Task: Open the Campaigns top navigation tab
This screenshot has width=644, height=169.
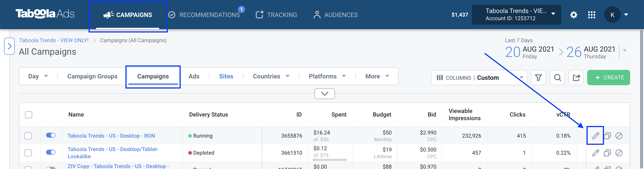Action: point(128,15)
